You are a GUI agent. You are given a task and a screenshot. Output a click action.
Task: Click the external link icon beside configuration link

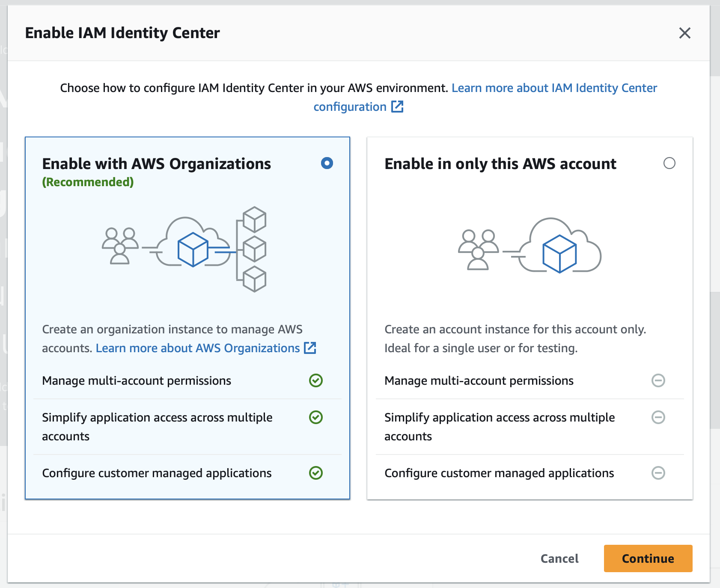pyautogui.click(x=398, y=107)
